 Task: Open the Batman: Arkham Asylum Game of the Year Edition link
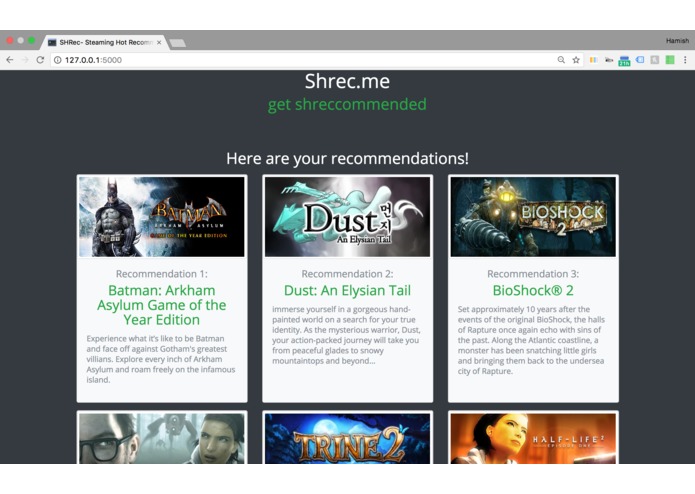pyautogui.click(x=162, y=305)
